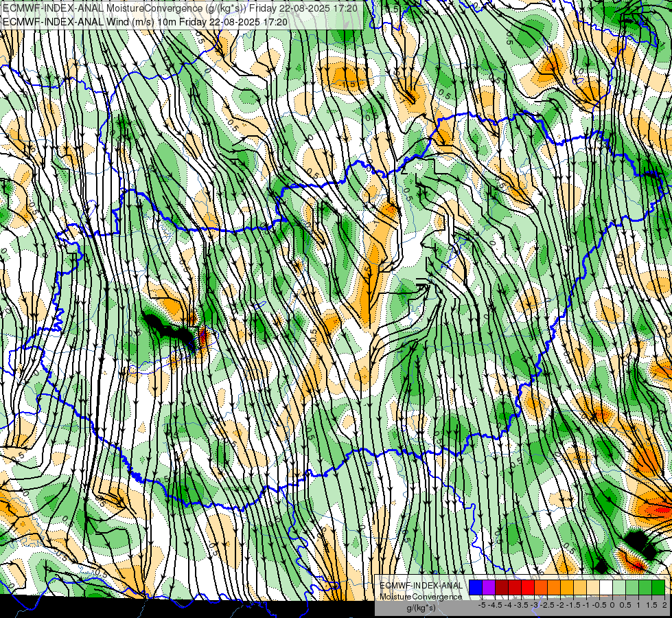Select the darkest red legend swatch
The image size is (672, 618).
[502, 587]
